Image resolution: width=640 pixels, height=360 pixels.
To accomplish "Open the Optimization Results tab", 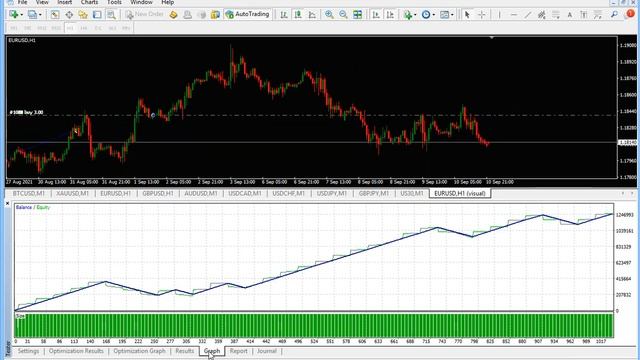I will click(76, 351).
